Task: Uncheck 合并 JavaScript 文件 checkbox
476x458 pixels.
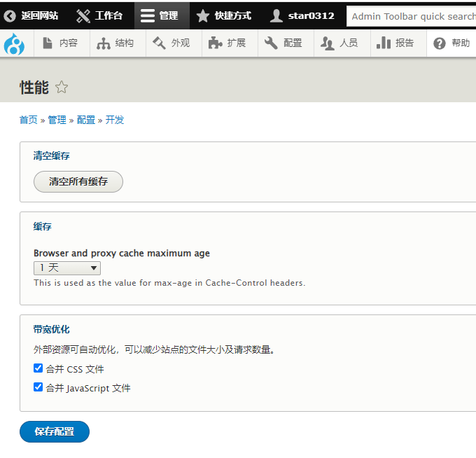Action: 38,387
